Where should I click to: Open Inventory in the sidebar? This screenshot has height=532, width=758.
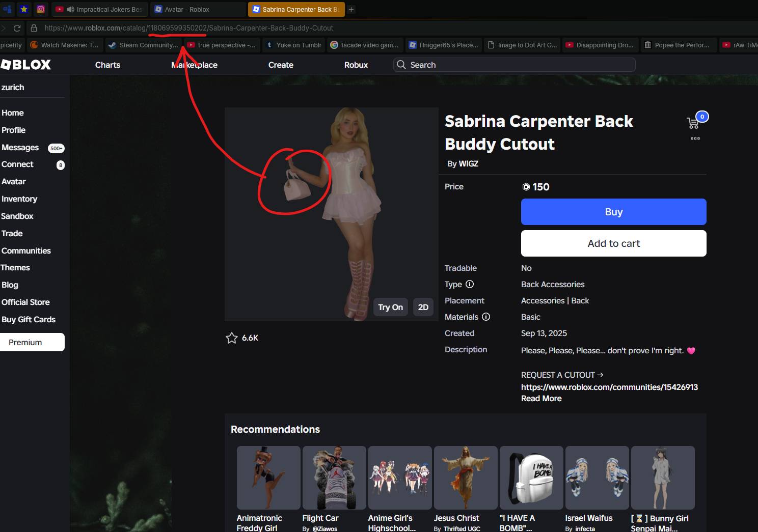(19, 199)
